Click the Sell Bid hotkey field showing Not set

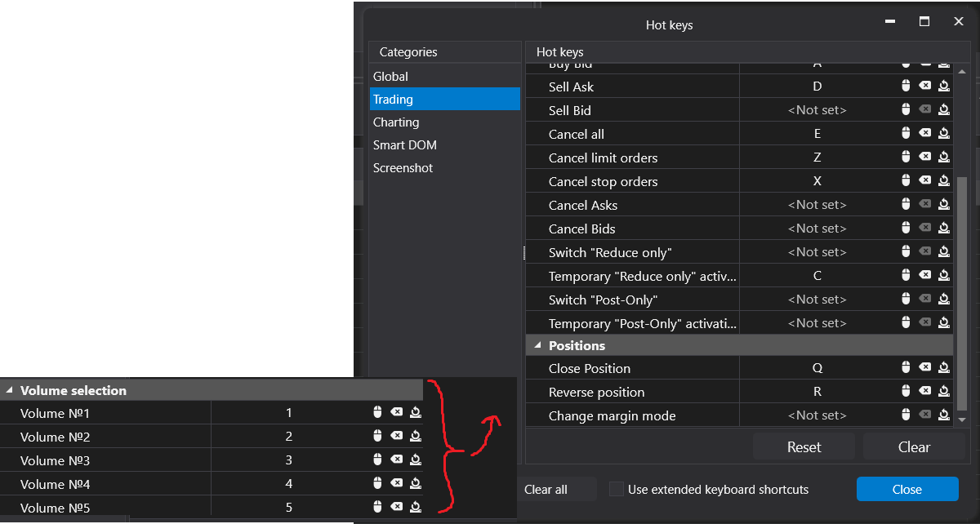(x=817, y=110)
